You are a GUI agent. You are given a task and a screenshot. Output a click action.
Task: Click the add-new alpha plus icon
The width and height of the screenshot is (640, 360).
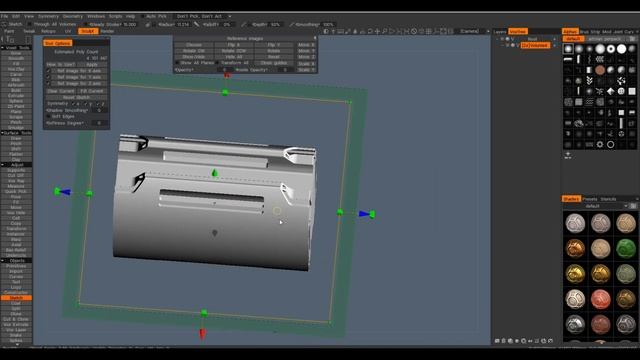coord(568,155)
